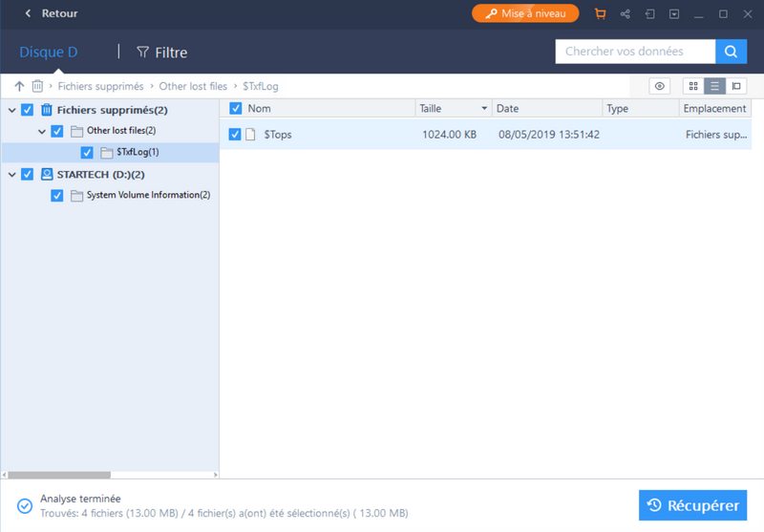
Task: Click the import session icon
Action: tap(650, 13)
